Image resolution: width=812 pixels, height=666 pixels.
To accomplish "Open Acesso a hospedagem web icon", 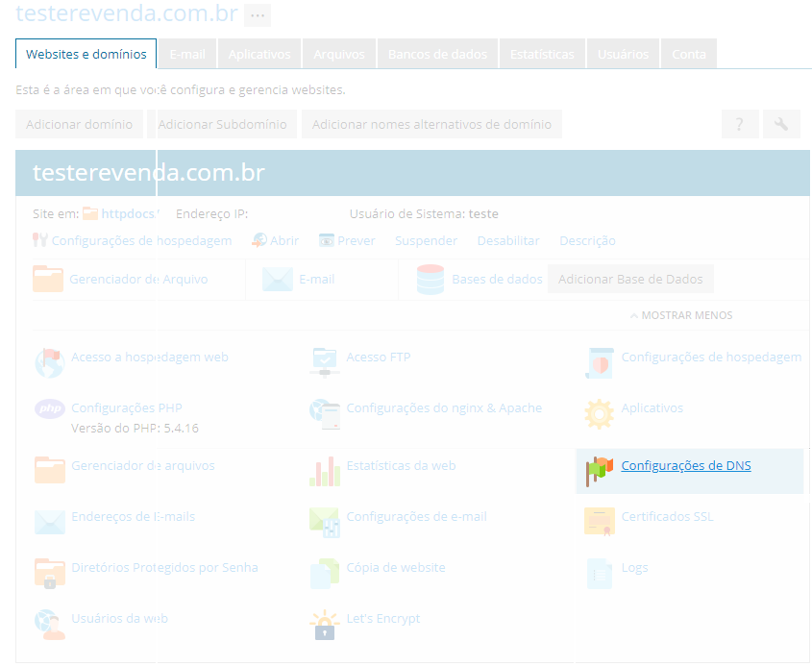I will [x=50, y=362].
